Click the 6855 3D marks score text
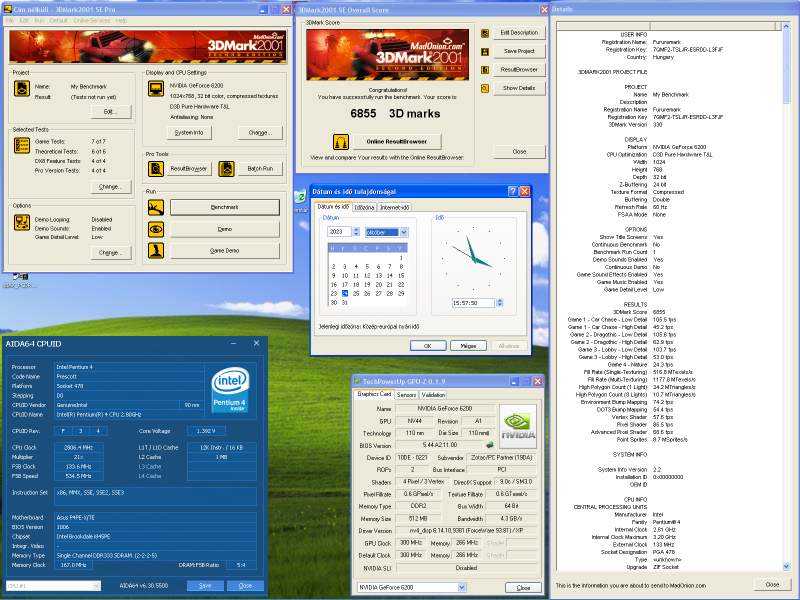The image size is (800, 600). (395, 113)
